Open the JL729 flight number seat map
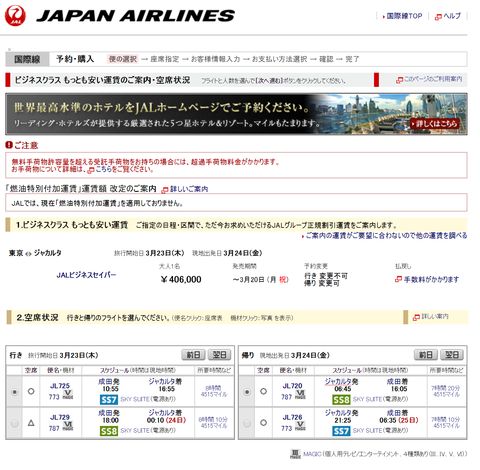 coord(60,417)
